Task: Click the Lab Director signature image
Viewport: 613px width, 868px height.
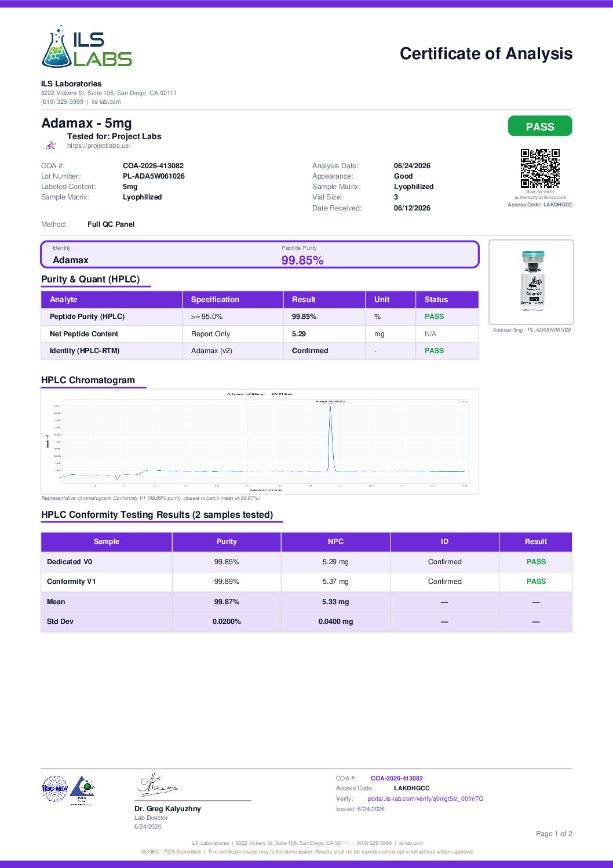Action: [158, 785]
